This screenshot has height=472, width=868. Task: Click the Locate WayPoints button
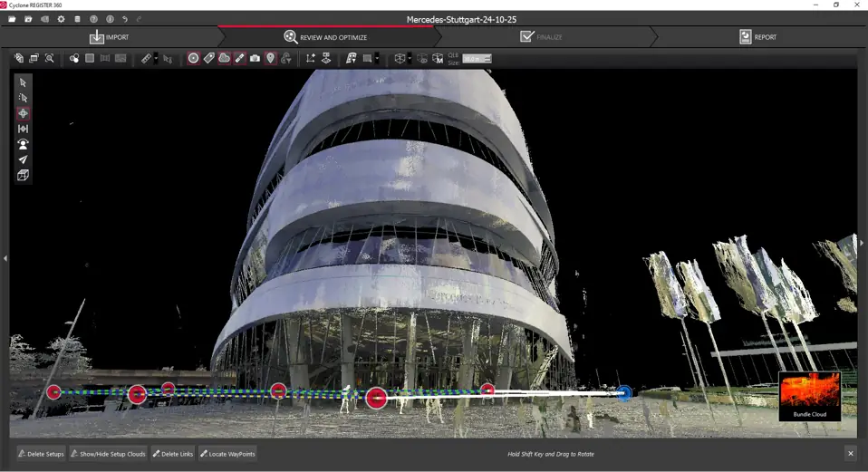(227, 454)
